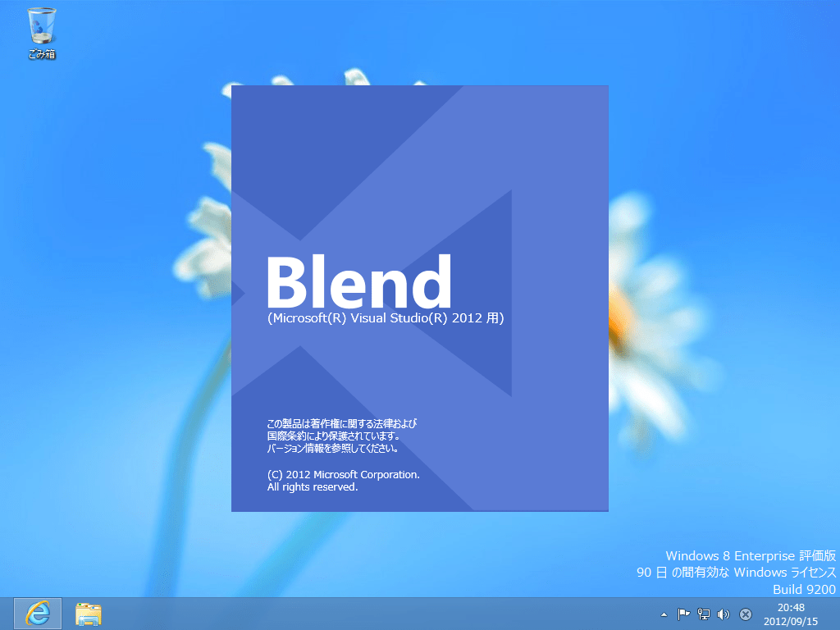Click the "バージョン情報を参照してください。" line
Image resolution: width=840 pixels, height=630 pixels.
click(333, 449)
